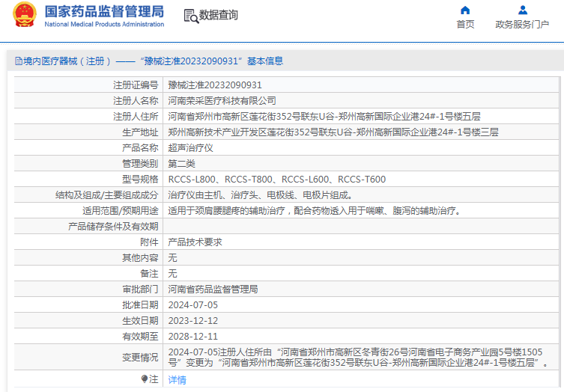Click the 其他内容 row label
This screenshot has width=564, height=392.
pos(140,258)
